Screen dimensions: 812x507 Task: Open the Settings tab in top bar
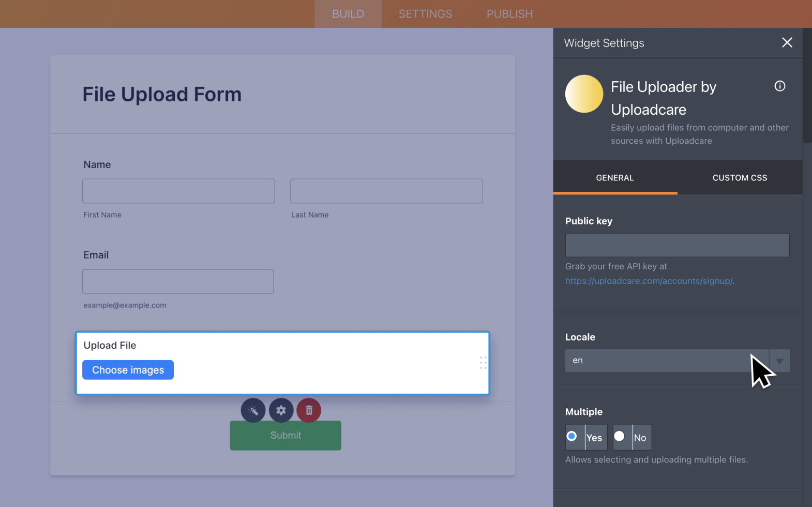pyautogui.click(x=425, y=14)
